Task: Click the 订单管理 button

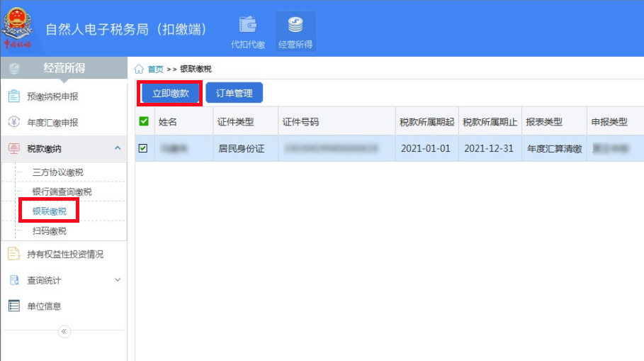Action: click(x=234, y=93)
